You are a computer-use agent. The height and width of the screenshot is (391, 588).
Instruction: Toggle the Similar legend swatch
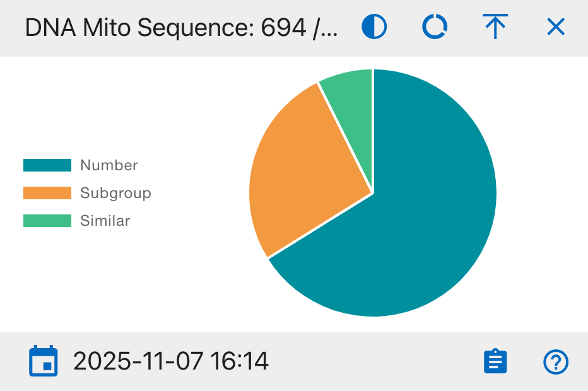[47, 221]
